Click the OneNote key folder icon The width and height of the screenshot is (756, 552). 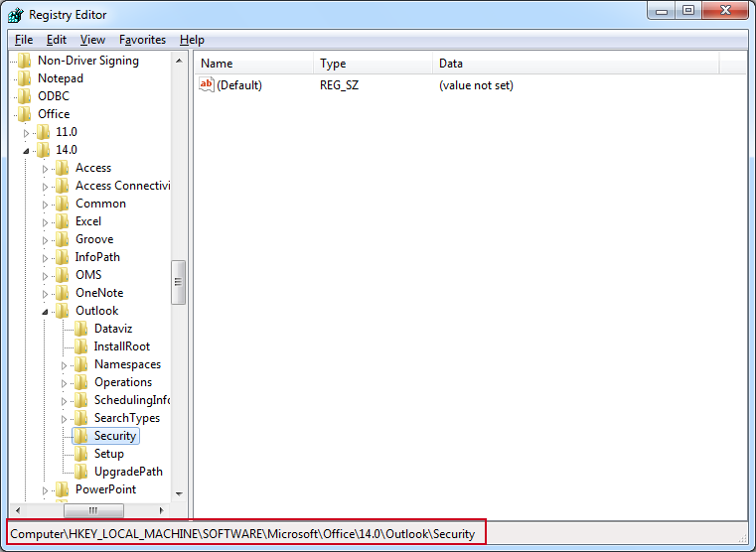(63, 292)
